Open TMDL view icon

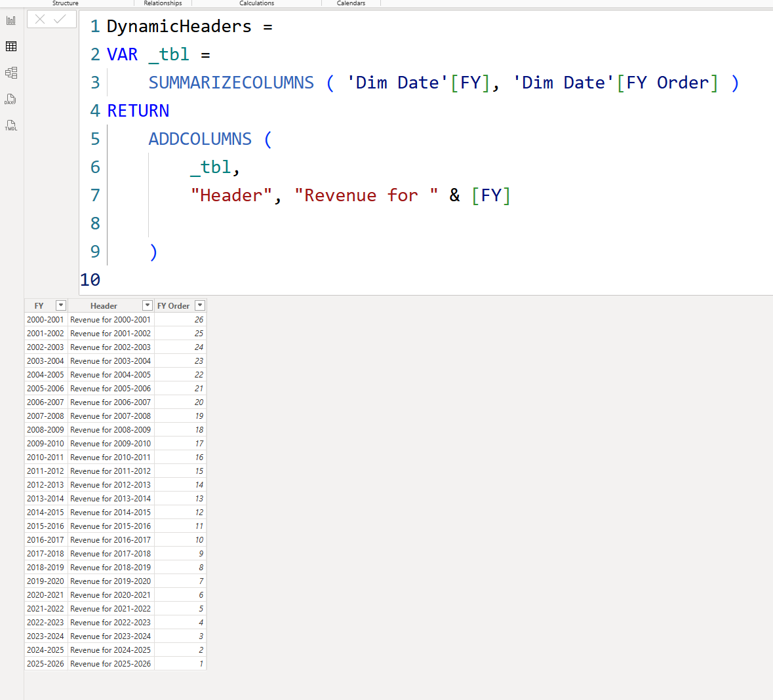[x=11, y=125]
